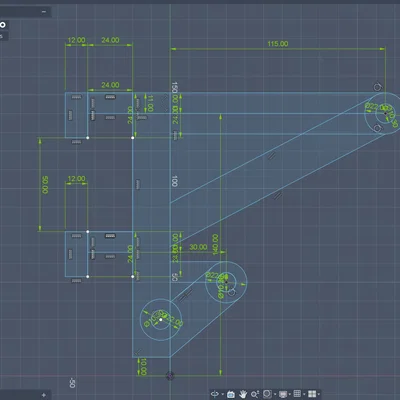Select the 140.00 vertical dimension
This screenshot has height=400, width=400.
(x=215, y=244)
